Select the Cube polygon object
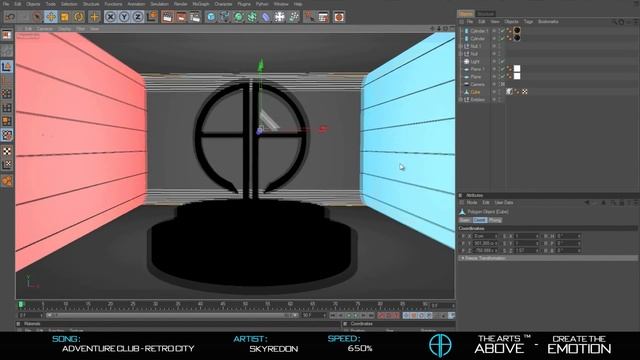The height and width of the screenshot is (360, 640). 476,92
